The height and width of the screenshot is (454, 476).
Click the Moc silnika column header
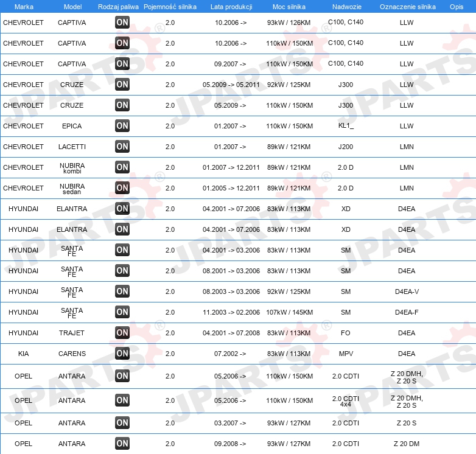tap(289, 7)
